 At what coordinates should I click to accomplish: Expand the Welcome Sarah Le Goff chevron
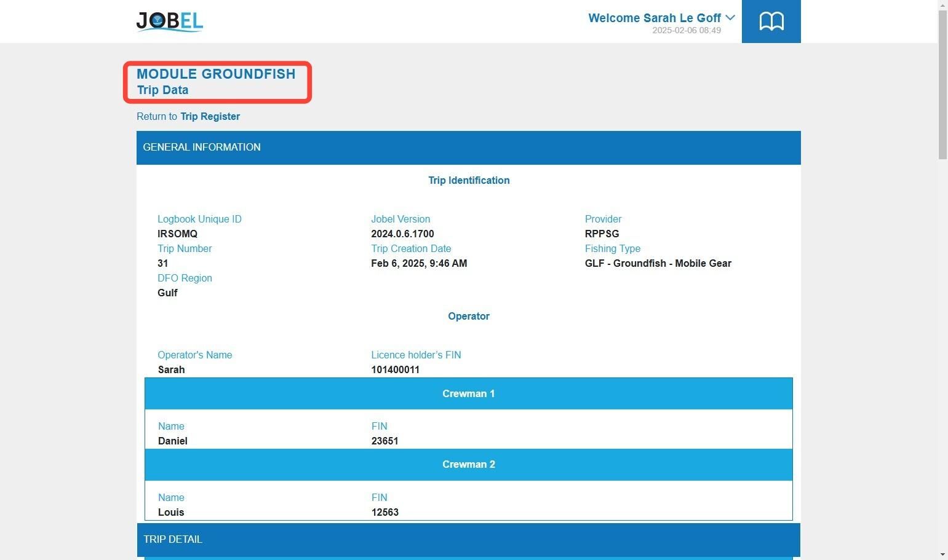coord(730,18)
